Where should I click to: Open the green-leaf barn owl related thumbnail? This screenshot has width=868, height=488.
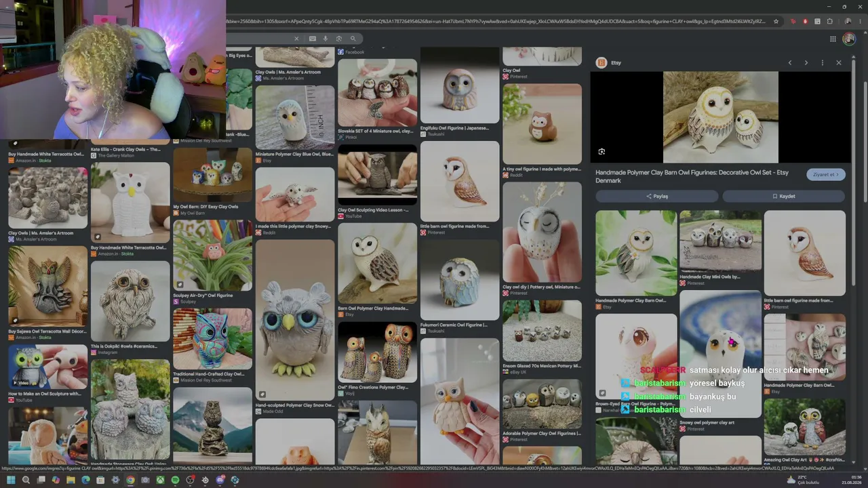click(636, 252)
